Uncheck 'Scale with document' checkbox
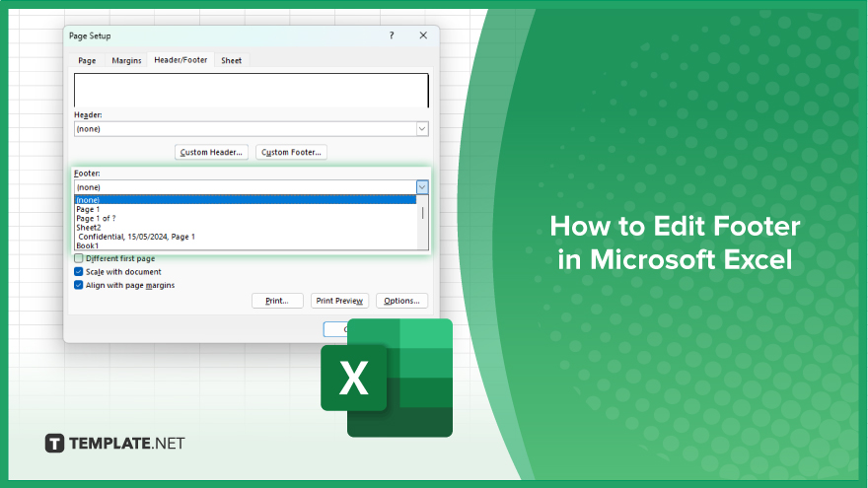Screen dimensions: 868x488 click(79, 272)
